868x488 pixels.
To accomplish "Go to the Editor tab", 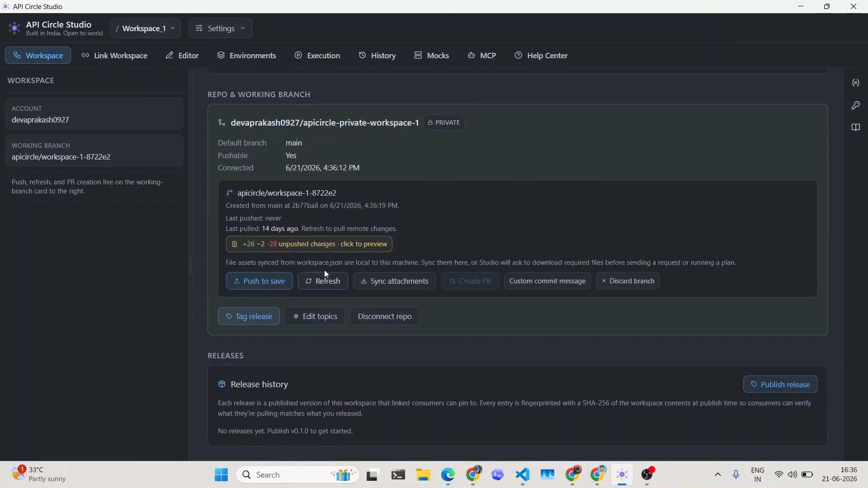I will pos(182,55).
